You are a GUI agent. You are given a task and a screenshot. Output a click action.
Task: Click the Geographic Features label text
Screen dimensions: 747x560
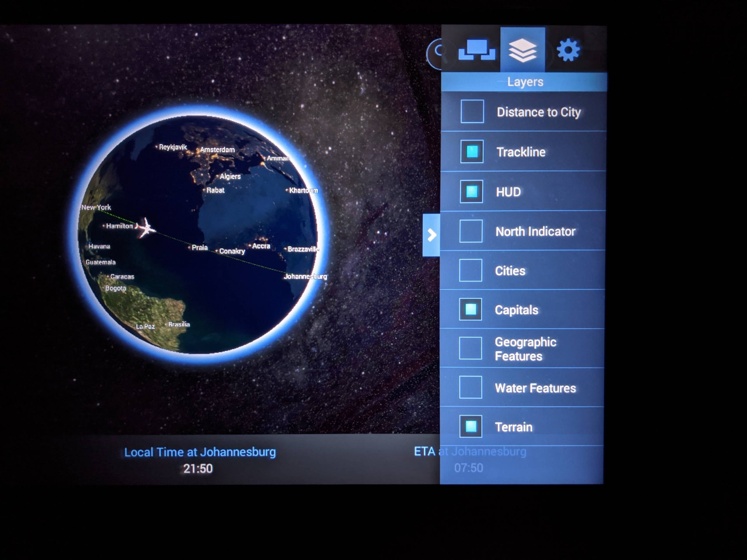526,349
